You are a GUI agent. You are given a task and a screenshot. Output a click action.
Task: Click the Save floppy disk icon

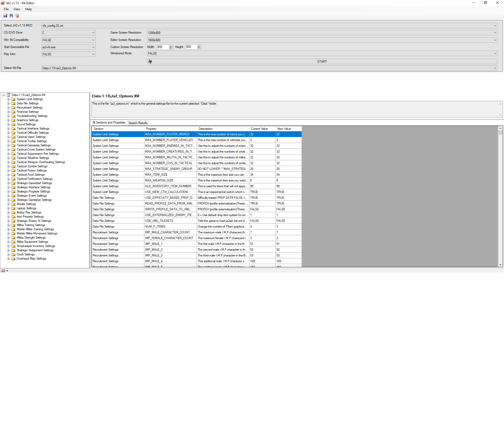click(5, 15)
